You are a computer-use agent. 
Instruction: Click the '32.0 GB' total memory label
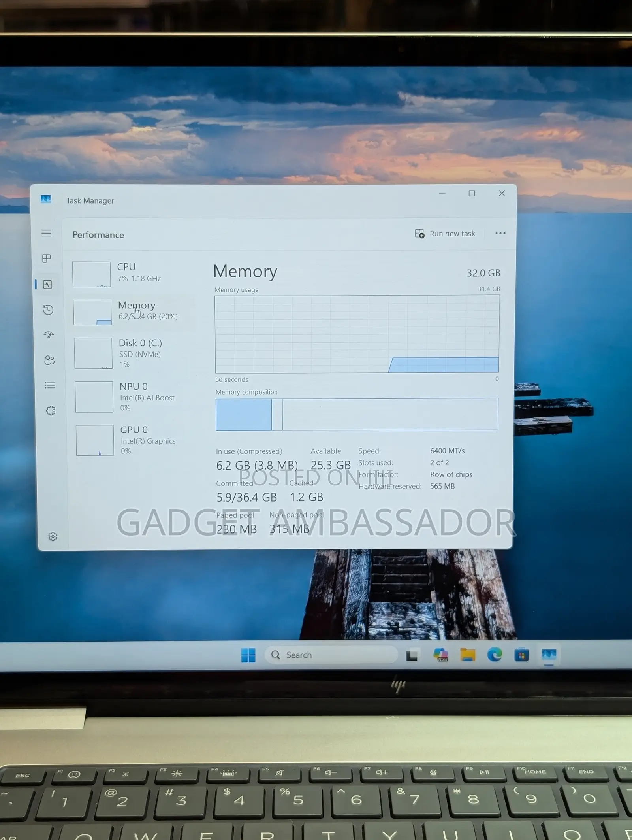pyautogui.click(x=483, y=273)
